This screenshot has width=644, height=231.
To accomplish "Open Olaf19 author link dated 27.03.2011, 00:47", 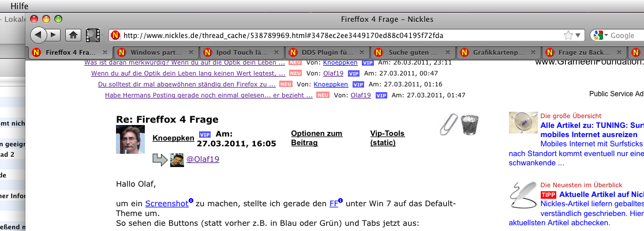I will [334, 73].
